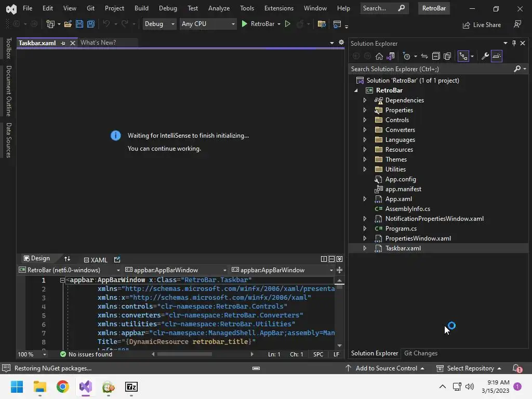Expand the Dependencies node
The width and height of the screenshot is (532, 399).
(365, 100)
